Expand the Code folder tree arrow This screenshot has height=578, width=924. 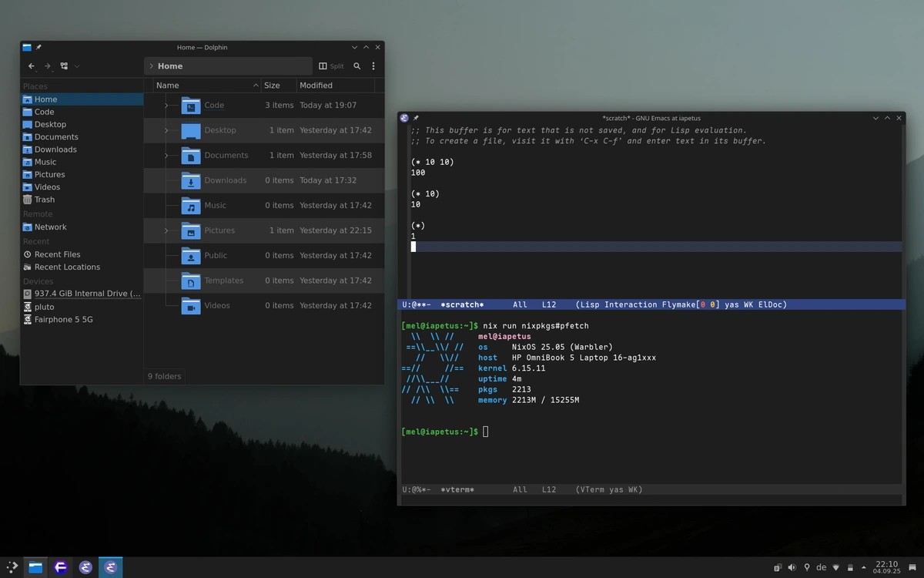coord(166,106)
